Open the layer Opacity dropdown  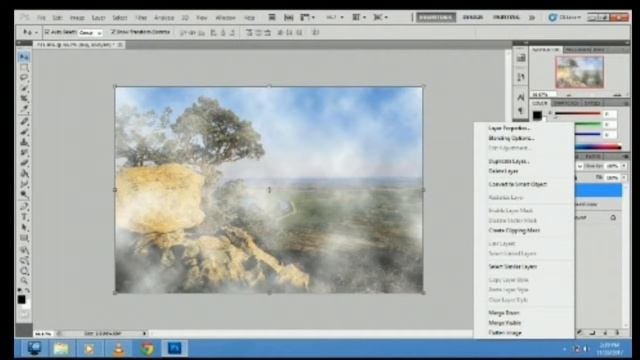pos(624,166)
